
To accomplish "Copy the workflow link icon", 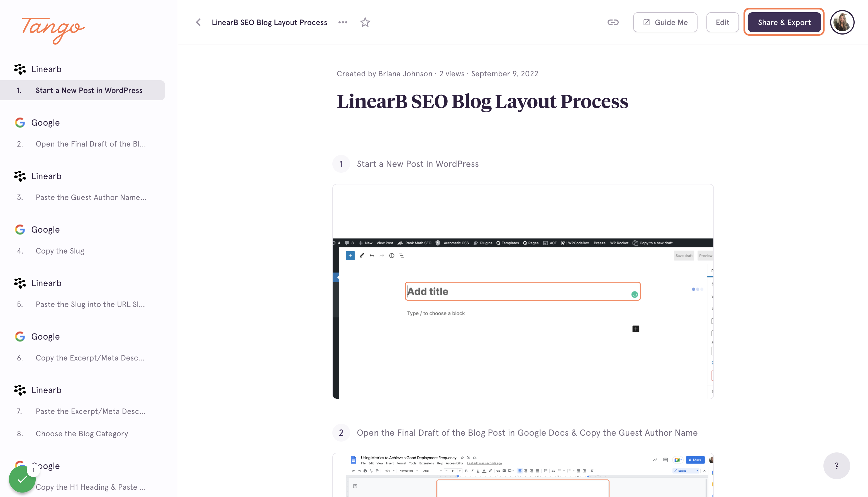I will pos(613,23).
